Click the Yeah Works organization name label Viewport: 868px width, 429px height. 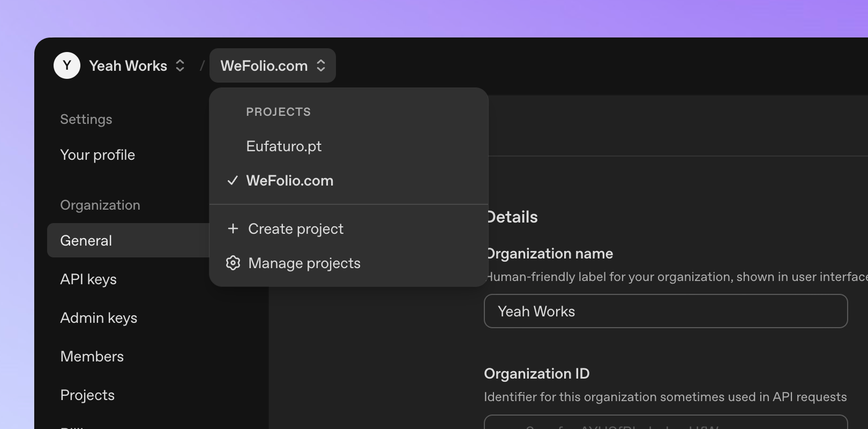128,65
